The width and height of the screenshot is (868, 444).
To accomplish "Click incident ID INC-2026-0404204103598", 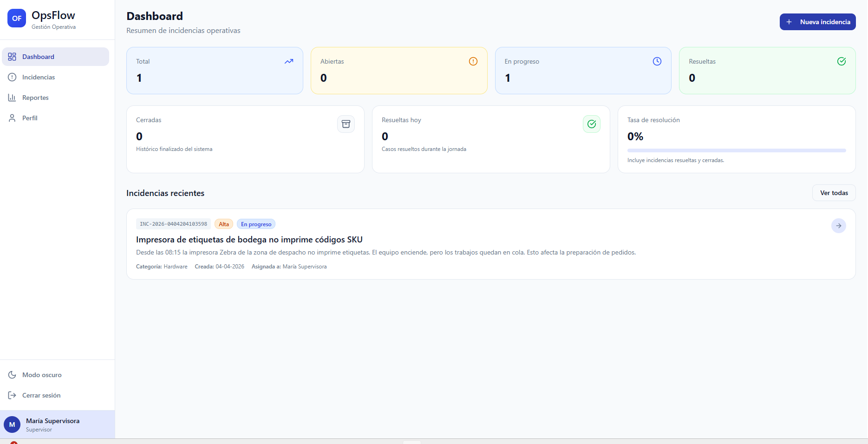I will tap(173, 224).
